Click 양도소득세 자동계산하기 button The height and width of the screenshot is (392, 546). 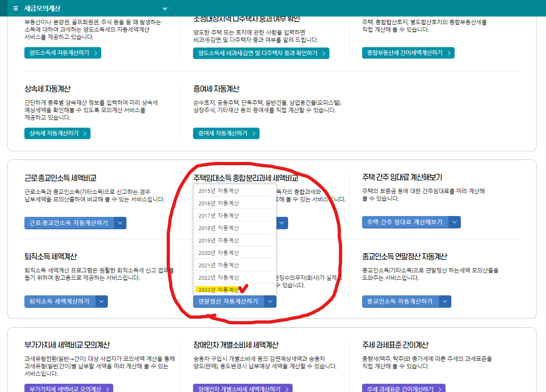[62, 52]
